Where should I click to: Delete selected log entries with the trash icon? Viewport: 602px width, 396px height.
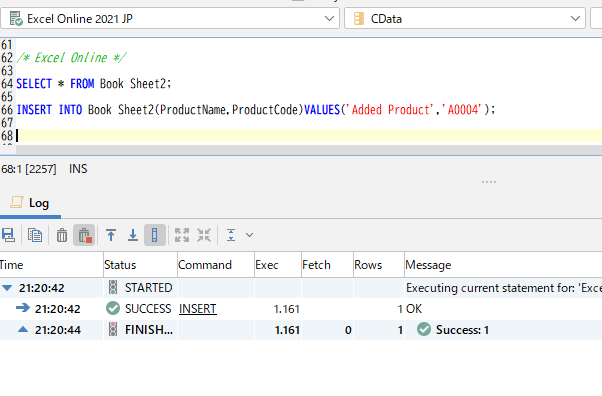click(62, 235)
